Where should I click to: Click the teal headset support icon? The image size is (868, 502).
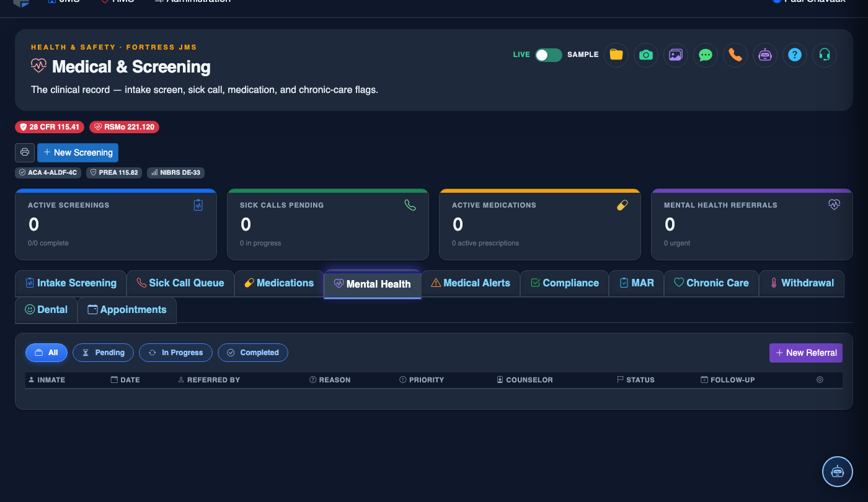(x=825, y=55)
